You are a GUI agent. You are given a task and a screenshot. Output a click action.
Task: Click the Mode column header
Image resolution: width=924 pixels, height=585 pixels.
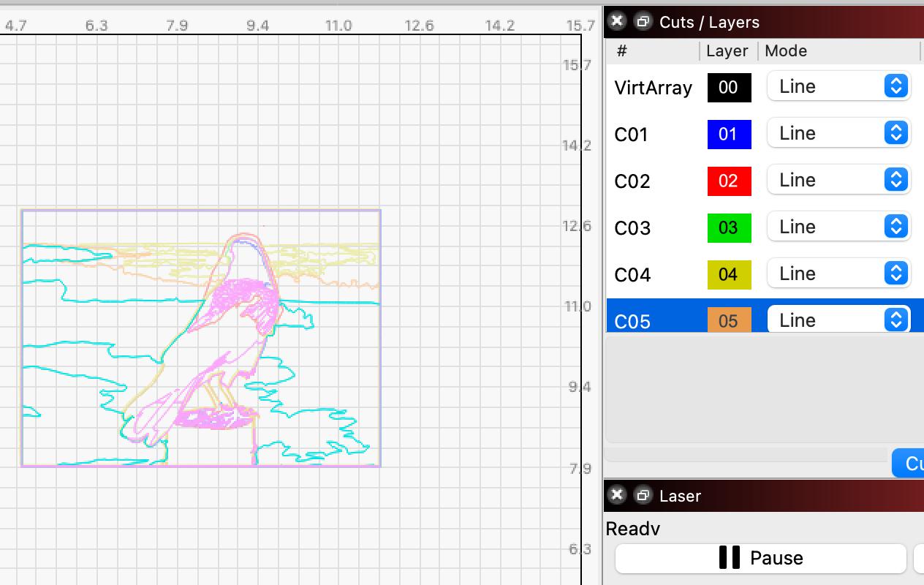[x=786, y=51]
